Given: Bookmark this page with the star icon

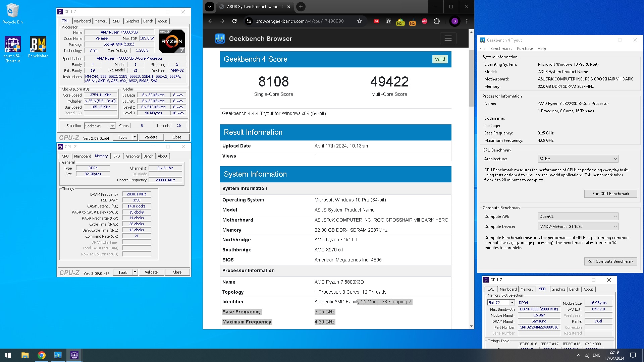Looking at the screenshot, I should tap(360, 21).
